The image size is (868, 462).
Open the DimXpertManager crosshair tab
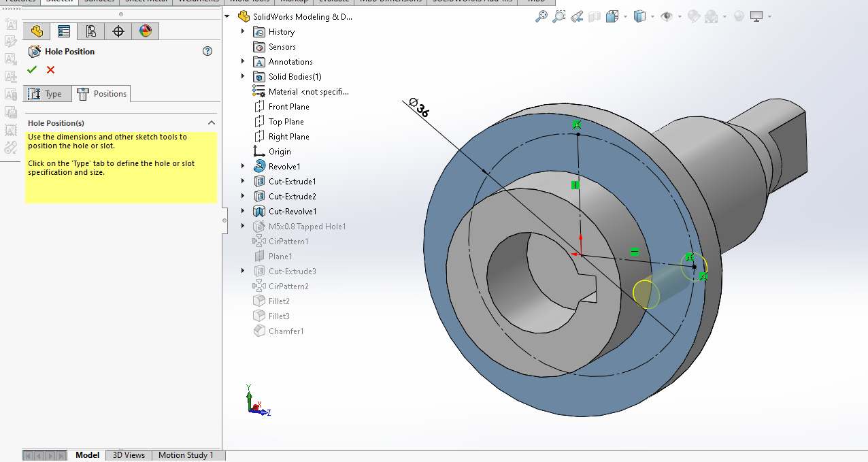pyautogui.click(x=118, y=31)
